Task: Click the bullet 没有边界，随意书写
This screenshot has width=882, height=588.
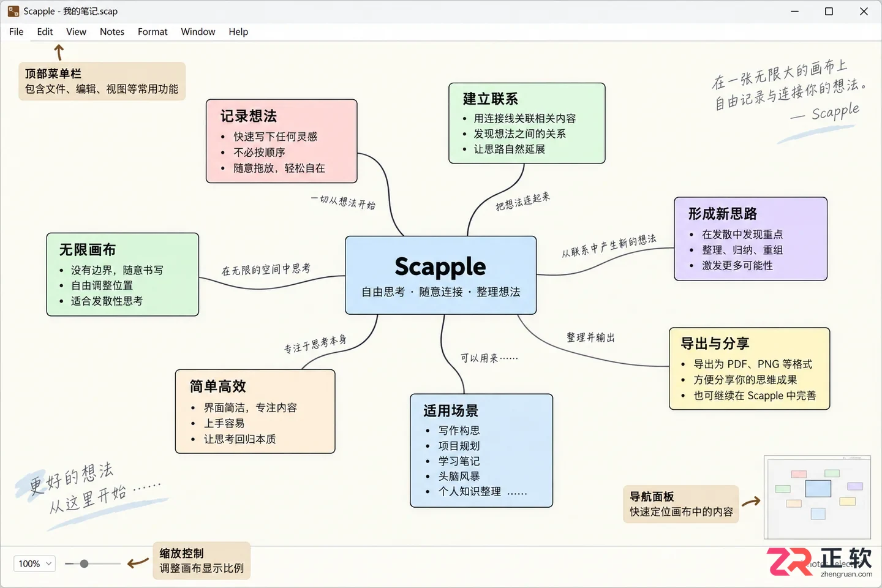Action: click(117, 270)
